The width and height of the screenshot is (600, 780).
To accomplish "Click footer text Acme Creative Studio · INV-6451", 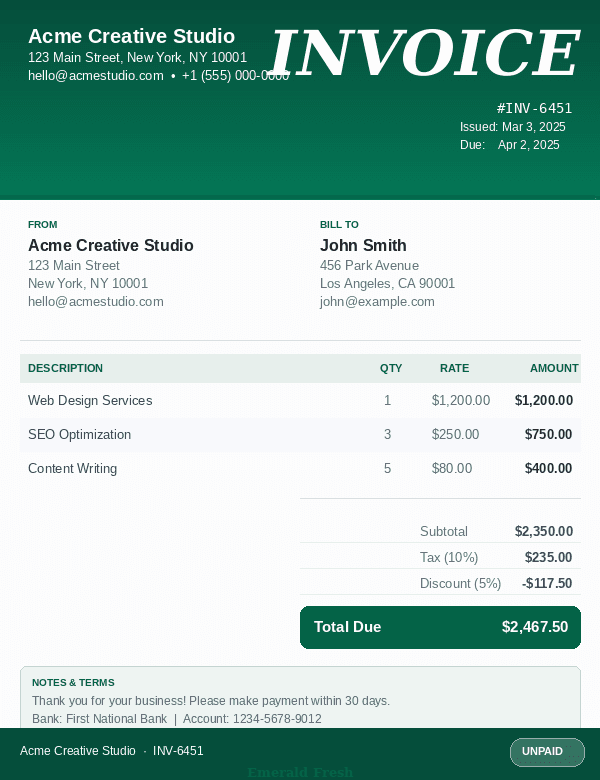I will pyautogui.click(x=111, y=751).
